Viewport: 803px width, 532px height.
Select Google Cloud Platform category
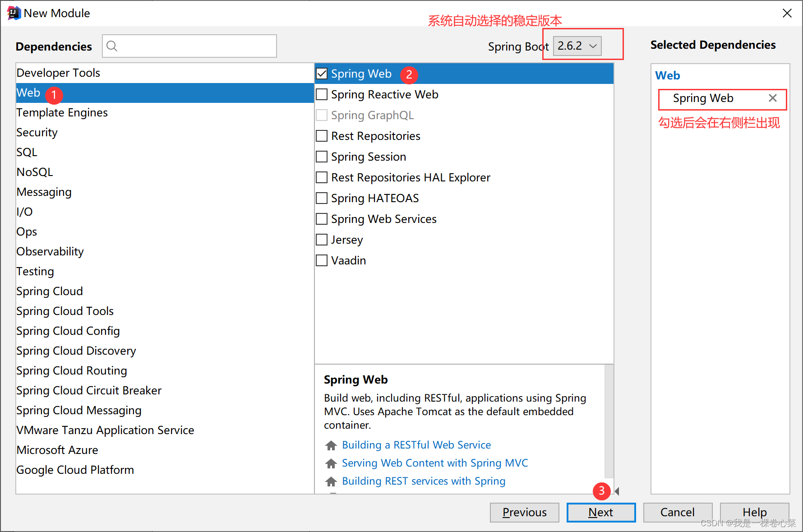(x=165, y=470)
